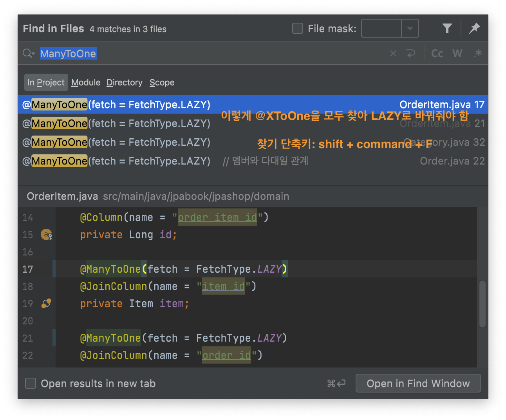506x420 pixels.
Task: Click the @Column "order_item_id" code line
Action: point(174,217)
